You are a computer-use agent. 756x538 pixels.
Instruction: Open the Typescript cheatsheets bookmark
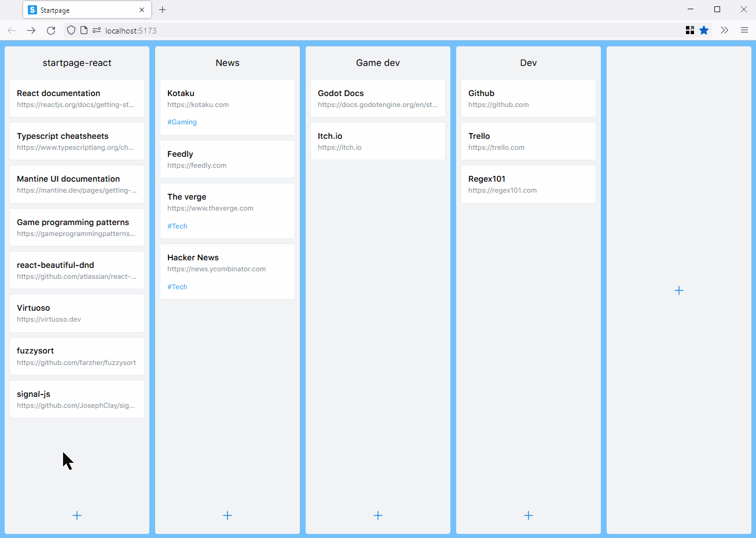(77, 141)
